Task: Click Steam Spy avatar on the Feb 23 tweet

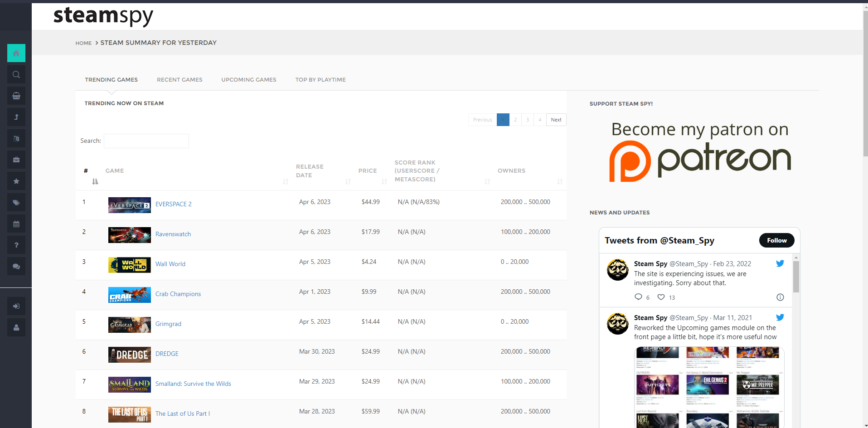Action: pyautogui.click(x=618, y=270)
